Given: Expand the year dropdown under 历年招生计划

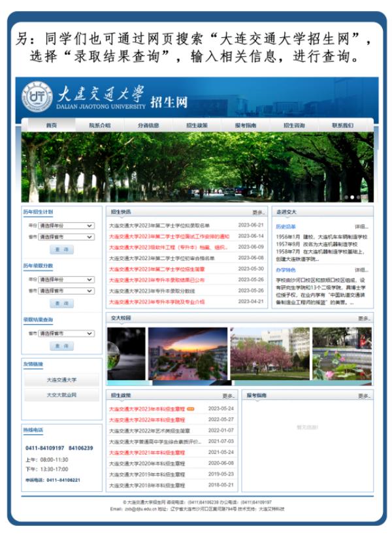Looking at the screenshot, I should [x=66, y=225].
